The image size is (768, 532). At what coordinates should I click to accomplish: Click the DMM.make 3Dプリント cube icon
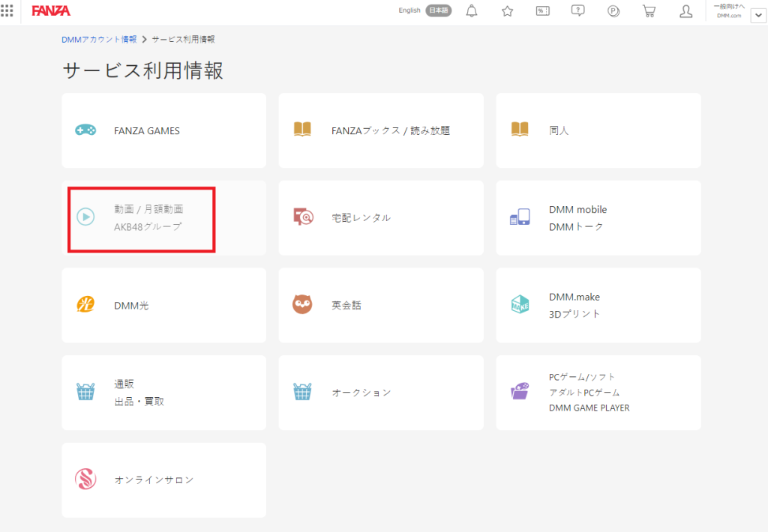tap(520, 305)
